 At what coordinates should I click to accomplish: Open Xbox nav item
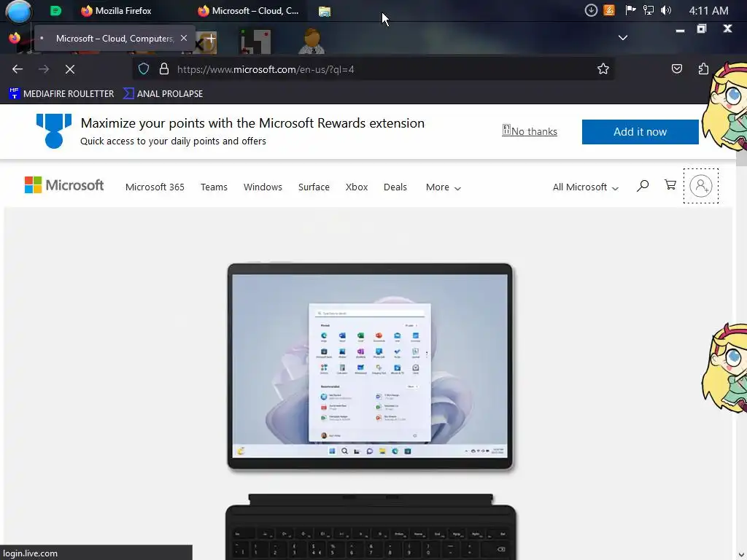click(x=357, y=187)
